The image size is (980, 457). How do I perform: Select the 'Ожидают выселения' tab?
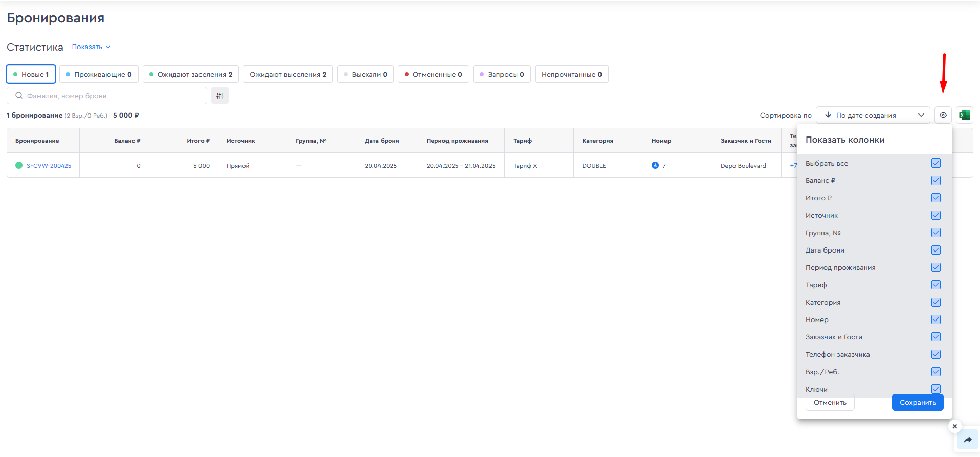(288, 74)
